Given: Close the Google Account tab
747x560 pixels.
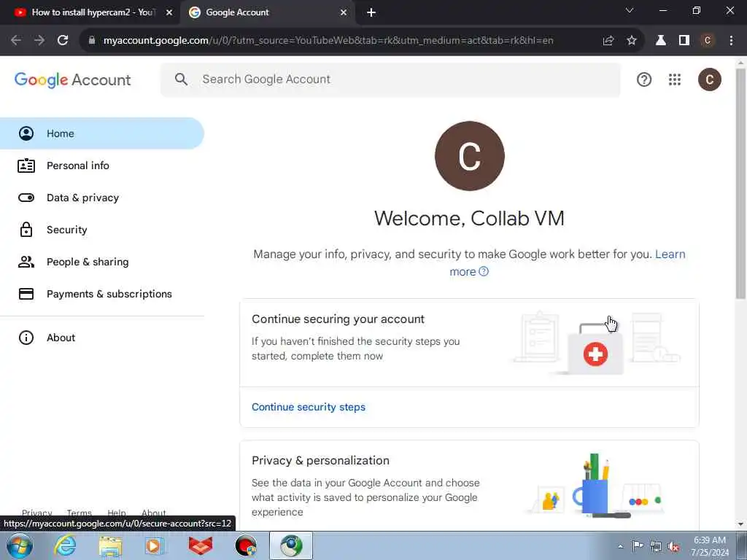Looking at the screenshot, I should [x=344, y=13].
